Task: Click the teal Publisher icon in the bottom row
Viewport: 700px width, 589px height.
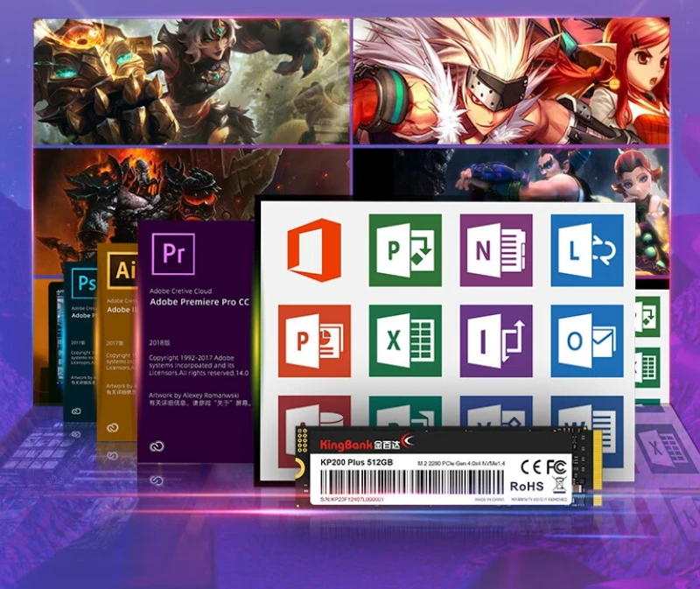Action: pyautogui.click(x=405, y=410)
